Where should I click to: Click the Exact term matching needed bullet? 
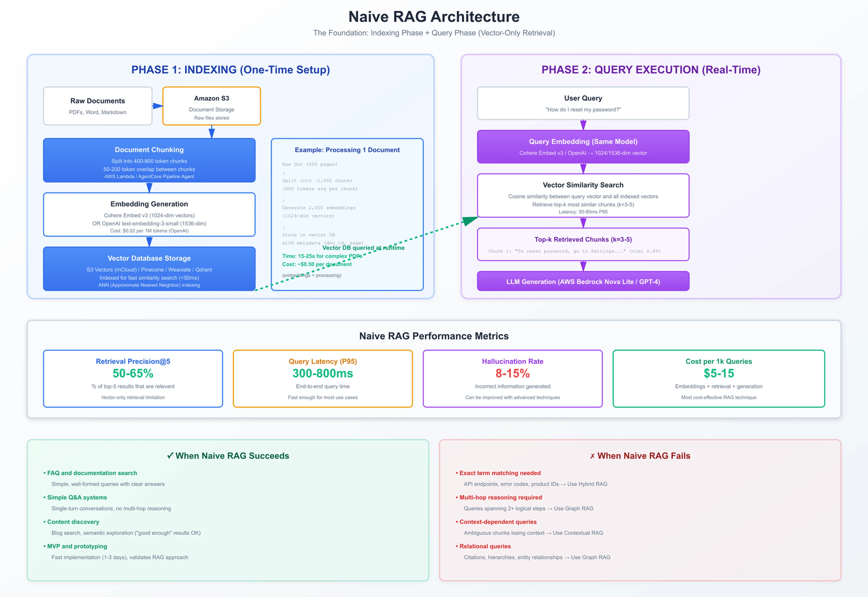click(x=498, y=473)
